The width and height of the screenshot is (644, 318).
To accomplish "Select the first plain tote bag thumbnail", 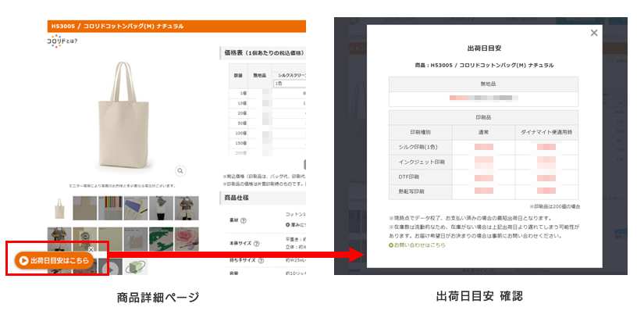I will point(59,208).
